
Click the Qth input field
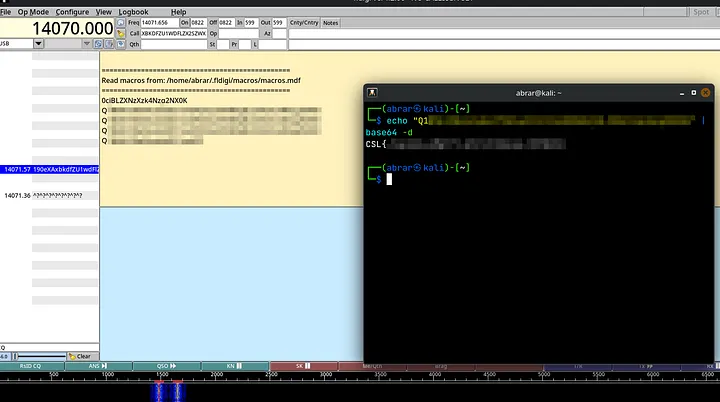(174, 44)
